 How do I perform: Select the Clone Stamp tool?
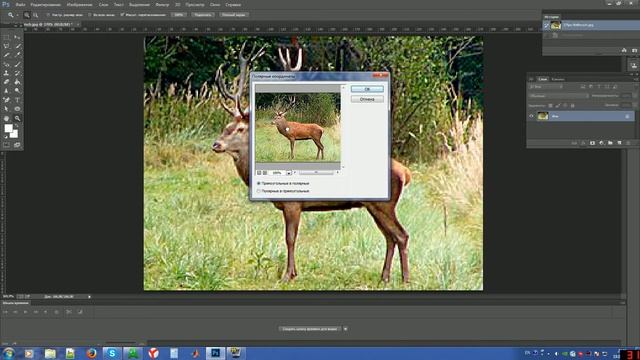pos(7,73)
